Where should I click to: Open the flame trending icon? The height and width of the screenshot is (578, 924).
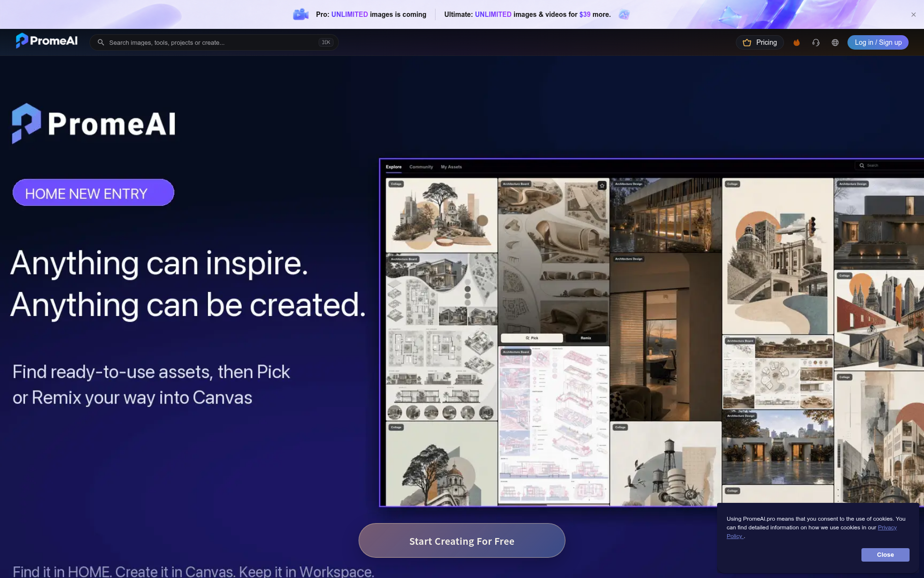point(796,42)
